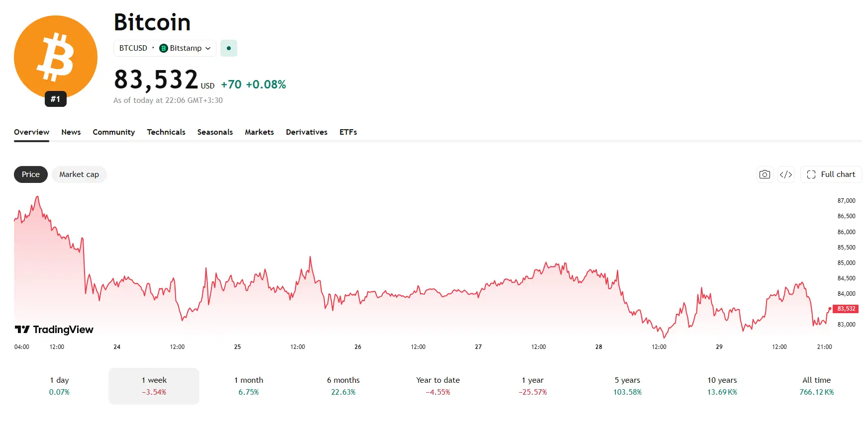This screenshot has width=868, height=426.
Task: Open the Full chart view
Action: tap(831, 174)
